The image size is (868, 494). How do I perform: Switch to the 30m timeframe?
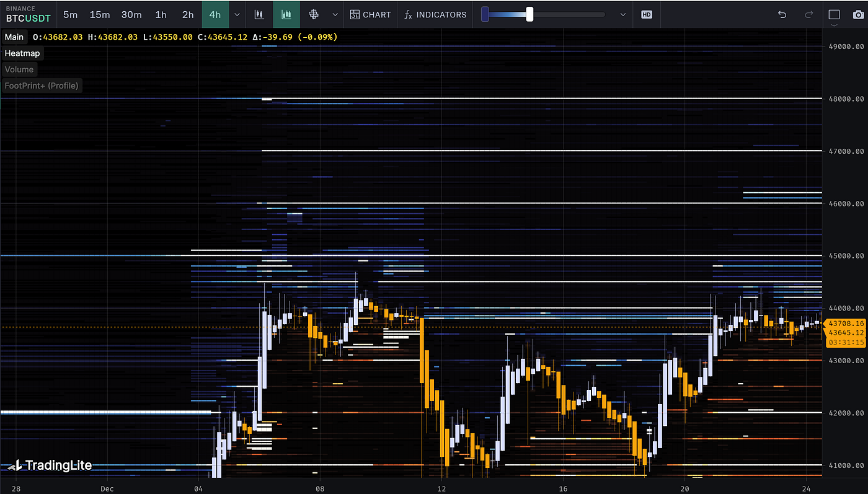[131, 14]
